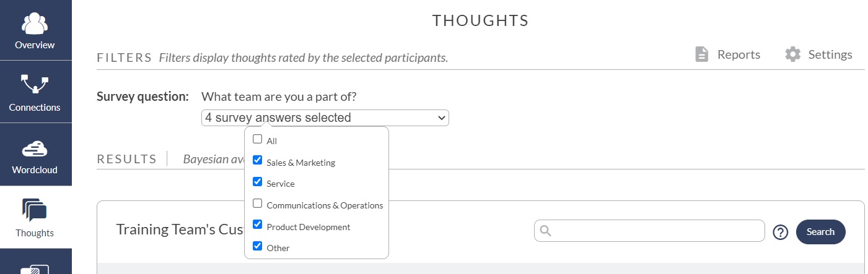The height and width of the screenshot is (274, 868).
Task: Uncheck the Product Development checkbox
Action: [258, 225]
